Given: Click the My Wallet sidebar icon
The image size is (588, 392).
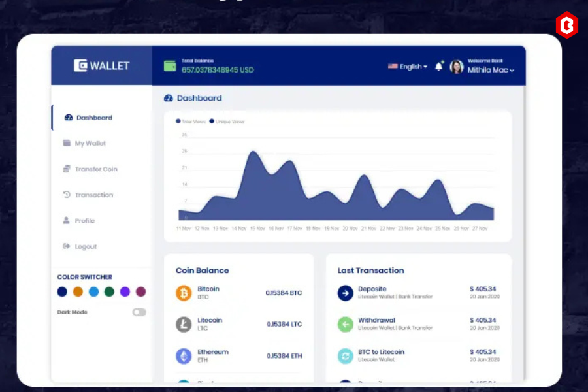Looking at the screenshot, I should [67, 143].
